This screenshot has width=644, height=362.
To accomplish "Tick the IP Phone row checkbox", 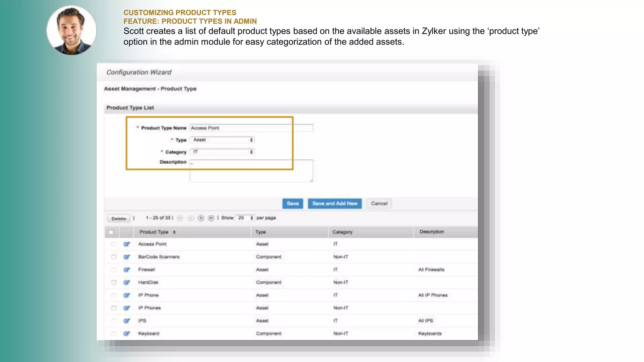I will point(114,295).
